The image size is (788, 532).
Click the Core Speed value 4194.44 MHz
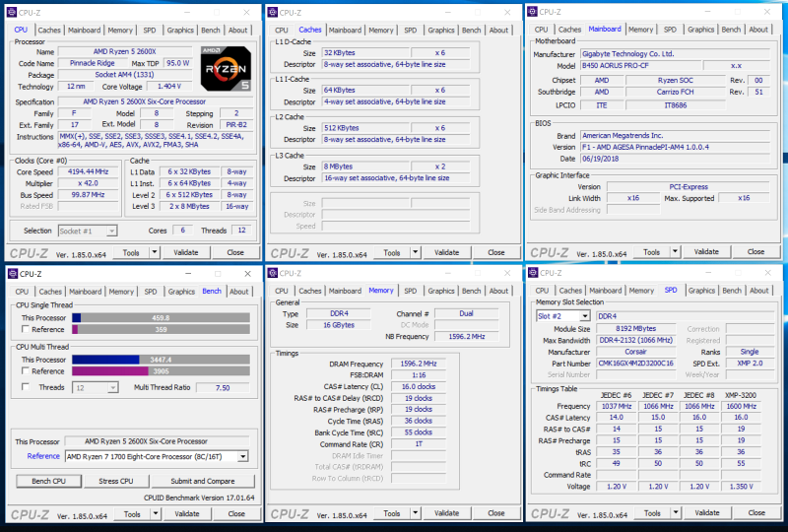(x=89, y=171)
